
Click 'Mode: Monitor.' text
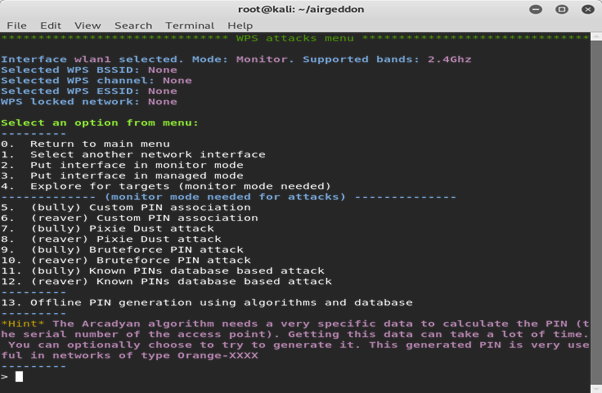[x=243, y=59]
